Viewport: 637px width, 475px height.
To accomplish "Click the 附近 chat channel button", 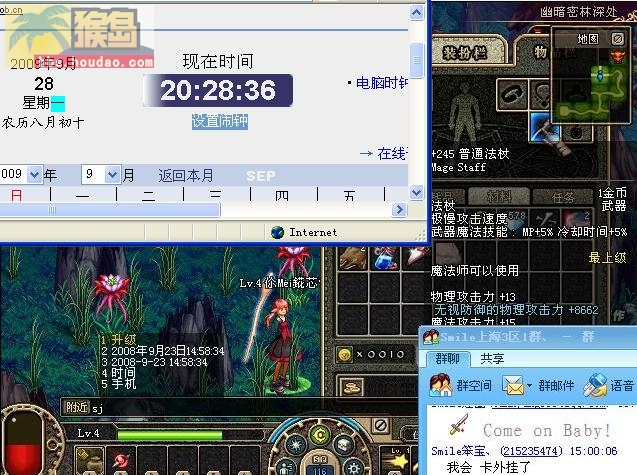I will point(76,407).
